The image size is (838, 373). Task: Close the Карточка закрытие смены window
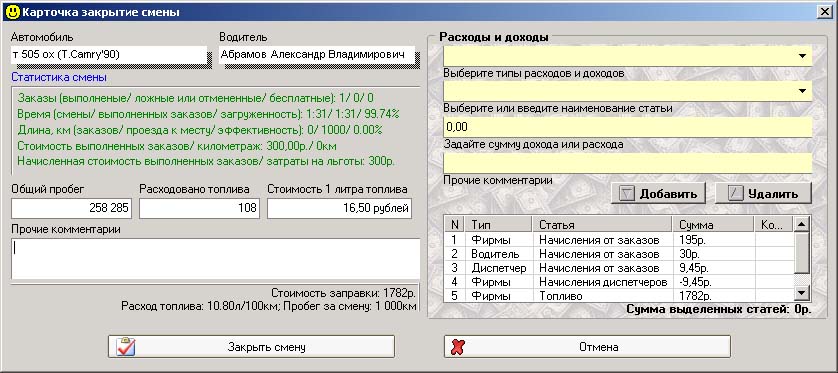(826, 11)
